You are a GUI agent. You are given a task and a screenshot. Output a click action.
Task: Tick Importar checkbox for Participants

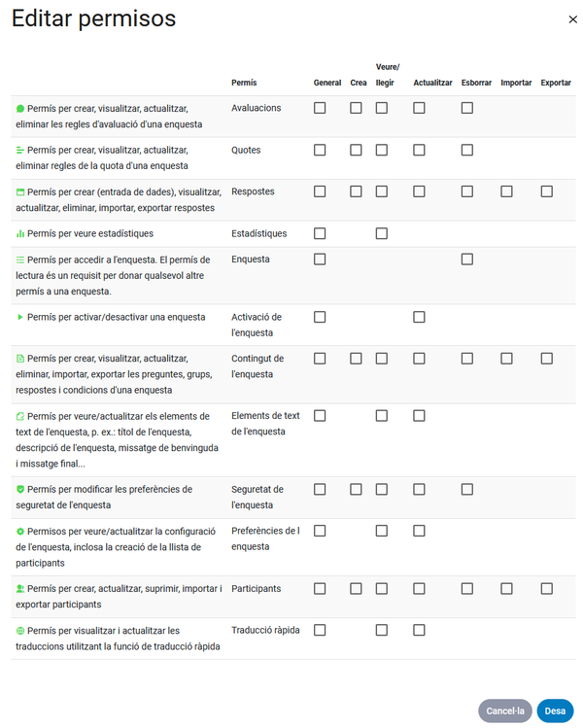click(x=506, y=588)
